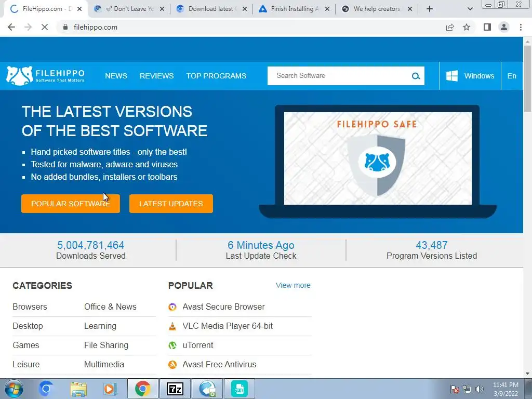Click the LATEST UPDATES button

coord(171,204)
